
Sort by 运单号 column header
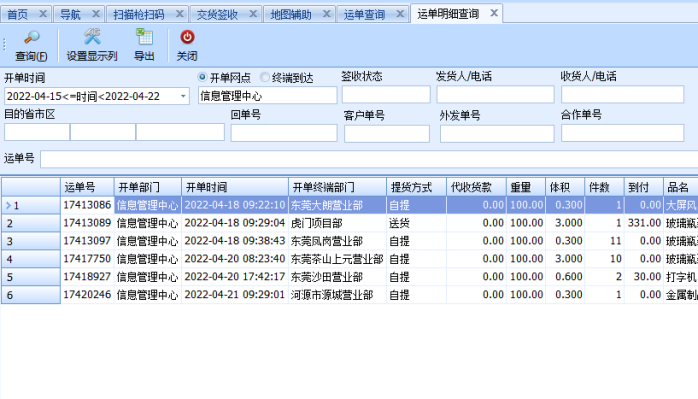pyautogui.click(x=87, y=187)
